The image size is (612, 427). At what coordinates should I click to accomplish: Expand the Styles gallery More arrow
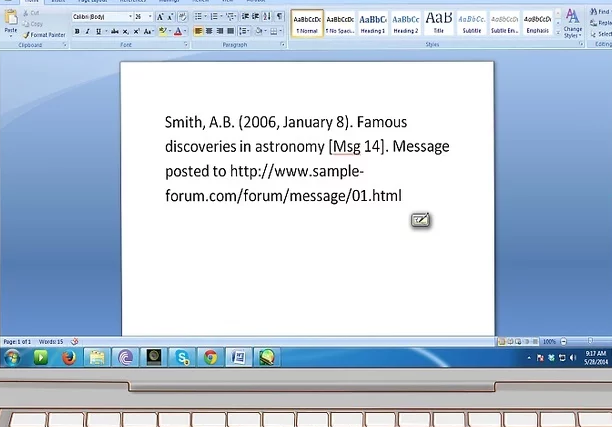tap(558, 33)
